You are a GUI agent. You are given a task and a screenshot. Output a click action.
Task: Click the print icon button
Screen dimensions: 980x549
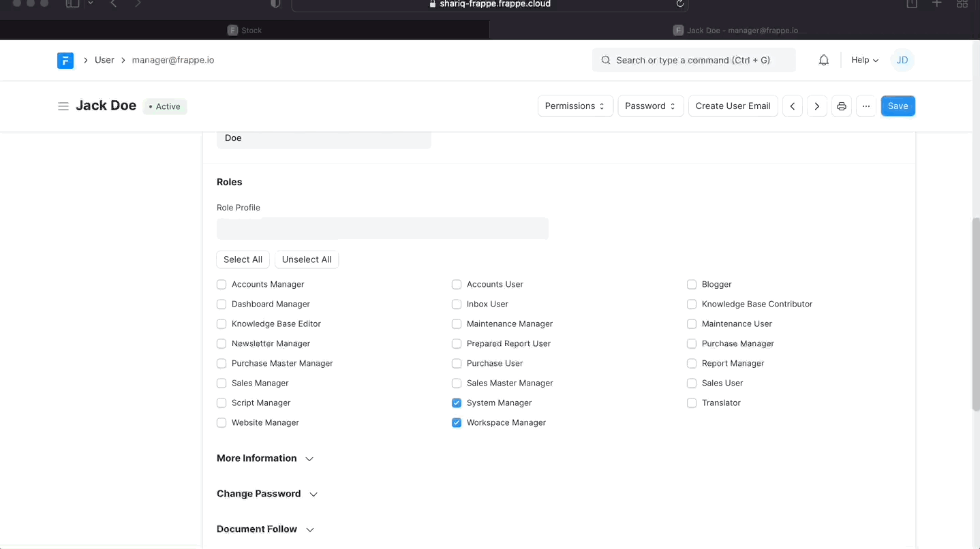(842, 106)
